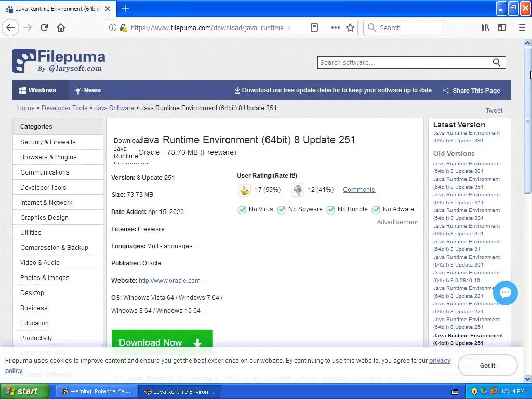The image size is (532, 399).
Task: Click the orange magnifier tray icon
Action: pyautogui.click(x=494, y=391)
